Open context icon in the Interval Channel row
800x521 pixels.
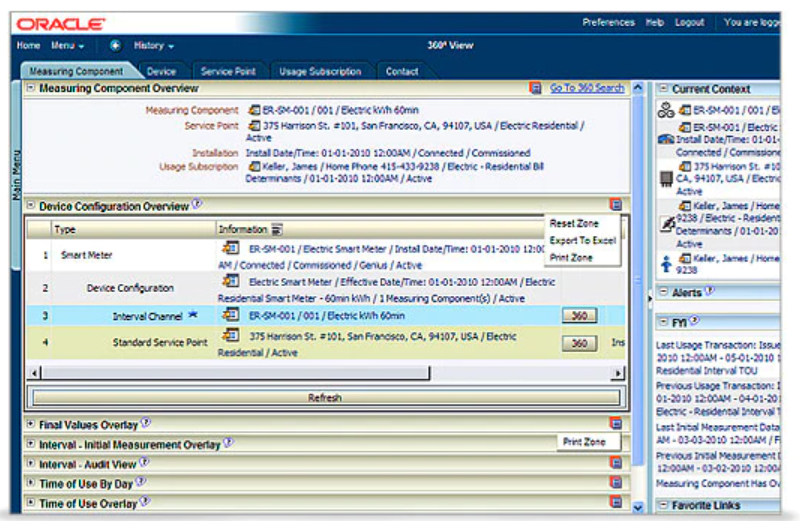tap(231, 314)
